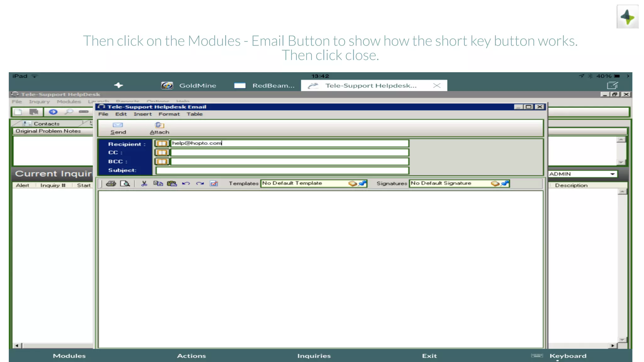The width and height of the screenshot is (644, 362).
Task: Tap Exit in bottom bar
Action: (x=429, y=356)
